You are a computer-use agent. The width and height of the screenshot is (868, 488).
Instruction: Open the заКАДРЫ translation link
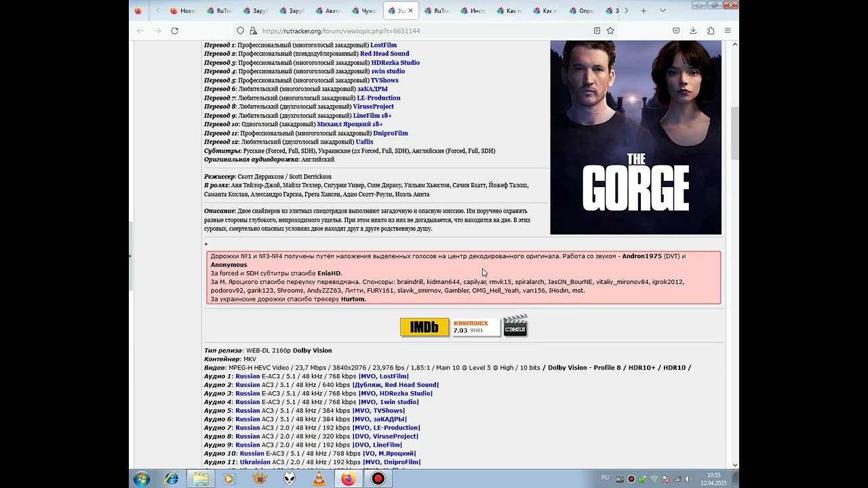[x=372, y=89]
